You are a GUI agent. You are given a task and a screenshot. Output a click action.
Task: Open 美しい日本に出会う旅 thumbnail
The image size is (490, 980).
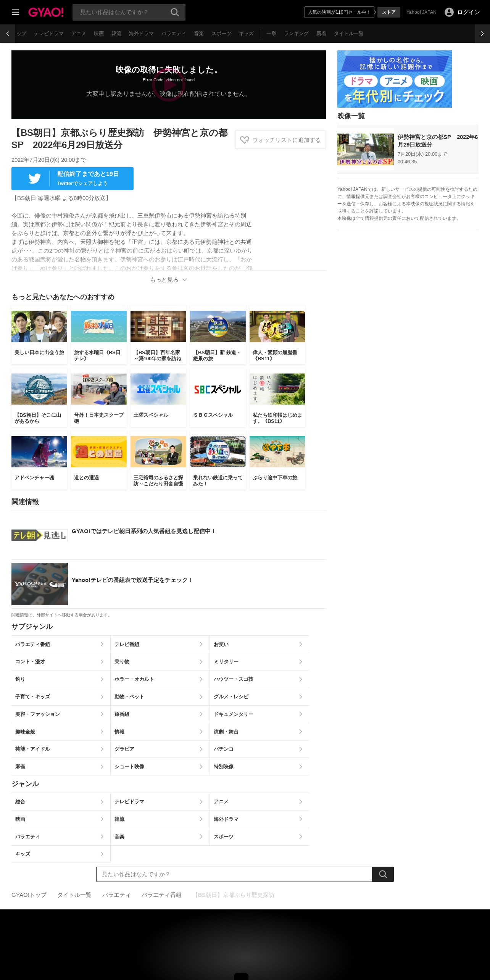(39, 326)
